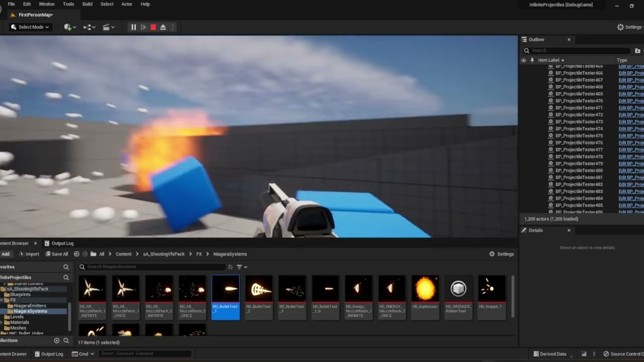
Task: Open Edit BP link for BP_ProjectileTester466
Action: pyautogui.click(x=631, y=73)
